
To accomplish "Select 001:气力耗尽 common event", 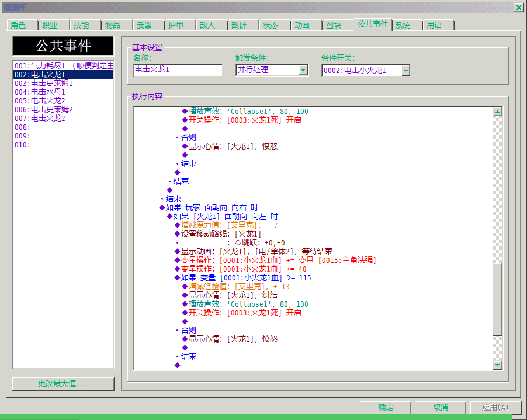I will click(63, 65).
